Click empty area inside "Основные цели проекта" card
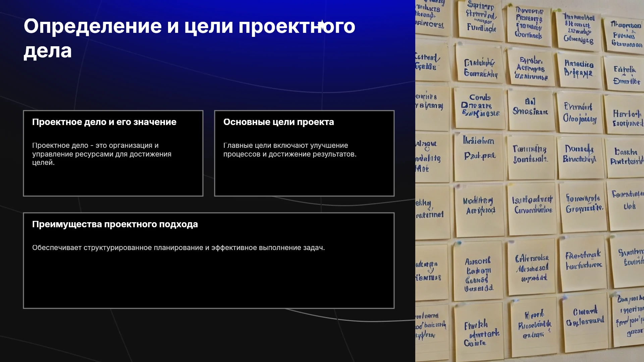The height and width of the screenshot is (362, 644). 304,178
